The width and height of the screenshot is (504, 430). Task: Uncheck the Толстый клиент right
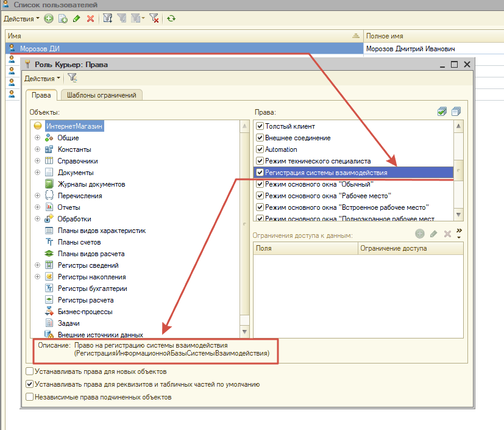coord(260,126)
